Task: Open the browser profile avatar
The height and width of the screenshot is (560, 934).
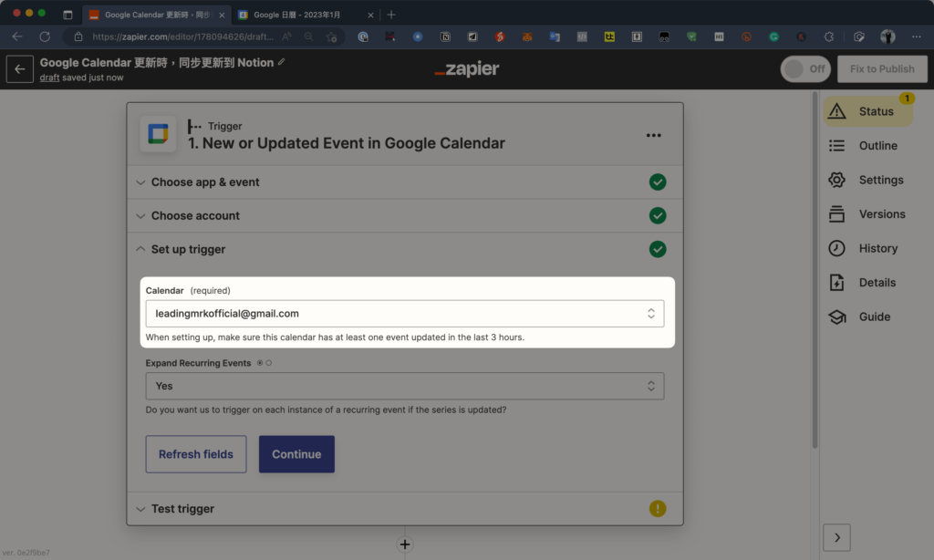Action: [887, 36]
